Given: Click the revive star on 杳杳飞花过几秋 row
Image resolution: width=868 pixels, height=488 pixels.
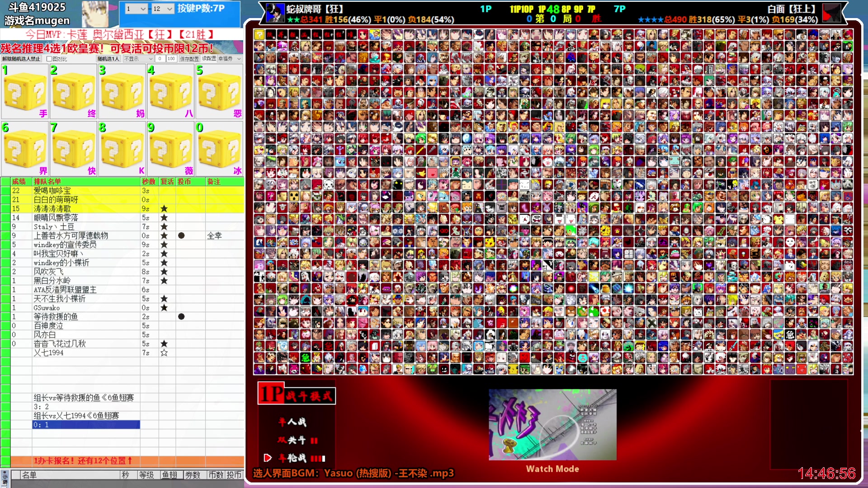Looking at the screenshot, I should click(x=164, y=344).
